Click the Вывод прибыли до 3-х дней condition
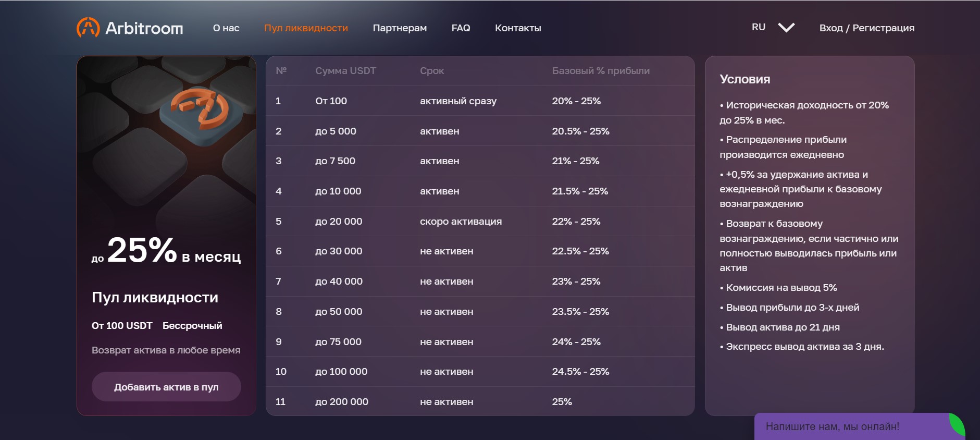This screenshot has width=980, height=440. pyautogui.click(x=789, y=308)
